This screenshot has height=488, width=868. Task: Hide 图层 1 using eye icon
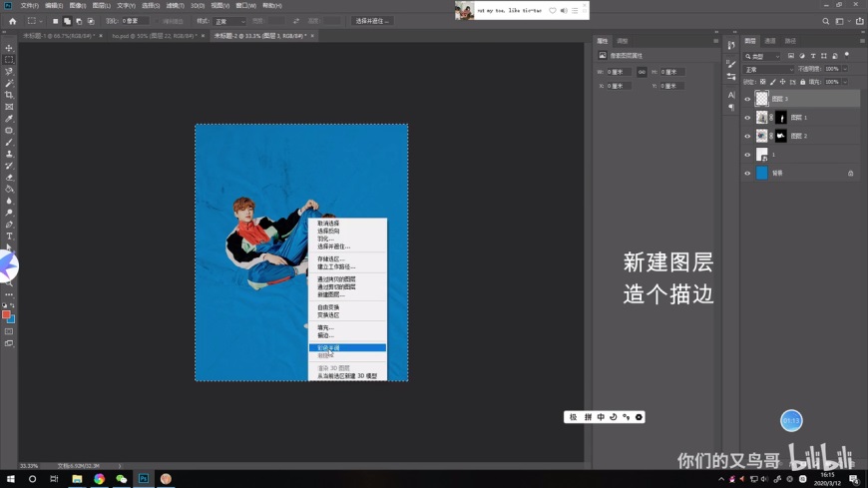click(747, 118)
